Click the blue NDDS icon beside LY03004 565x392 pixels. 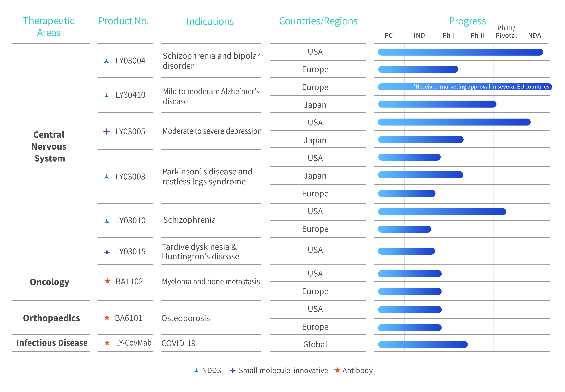tap(106, 61)
